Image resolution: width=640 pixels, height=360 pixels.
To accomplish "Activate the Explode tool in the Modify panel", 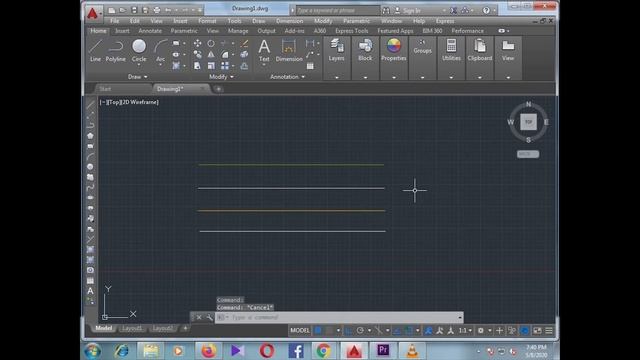I will pos(244,54).
